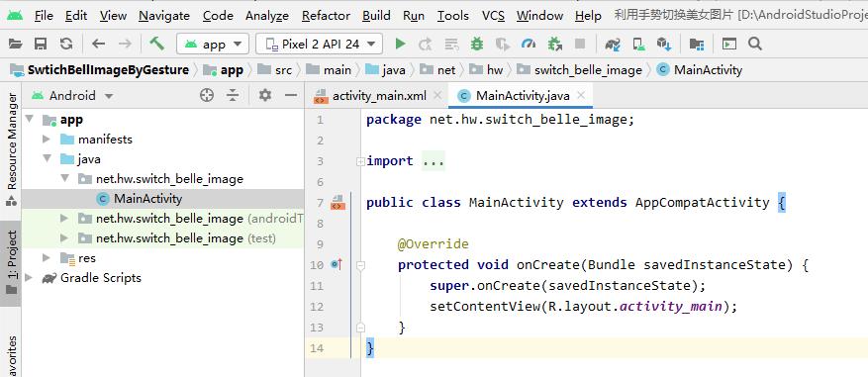
Task: Click the Save All floppy disk icon
Action: [41, 44]
